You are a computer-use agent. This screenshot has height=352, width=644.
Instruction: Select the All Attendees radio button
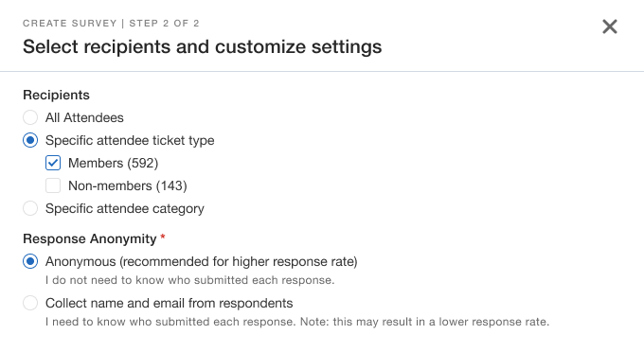tap(30, 117)
